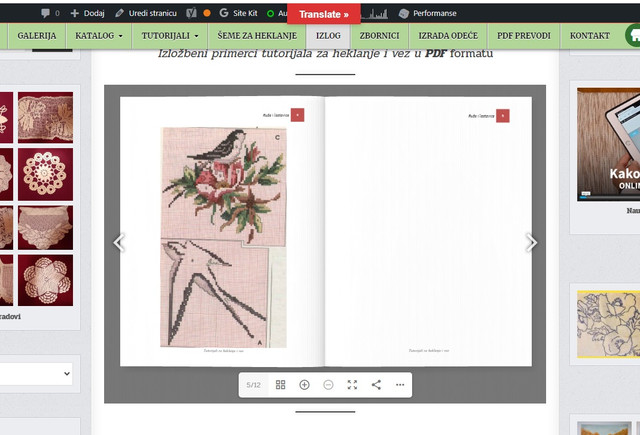640x435 pixels.
Task: Open ŠEME ZA HEKLANJE page
Action: click(x=257, y=36)
